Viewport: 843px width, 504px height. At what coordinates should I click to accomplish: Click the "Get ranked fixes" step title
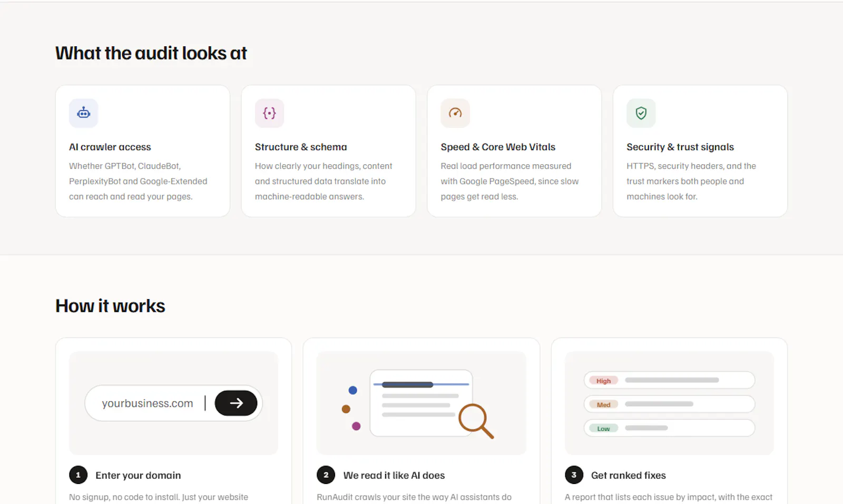[629, 476]
